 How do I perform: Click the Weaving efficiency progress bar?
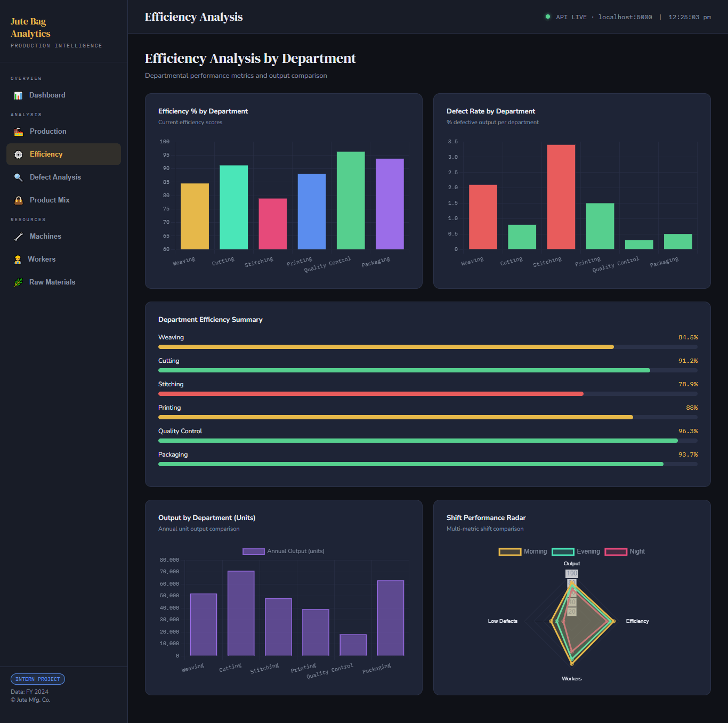(428, 347)
